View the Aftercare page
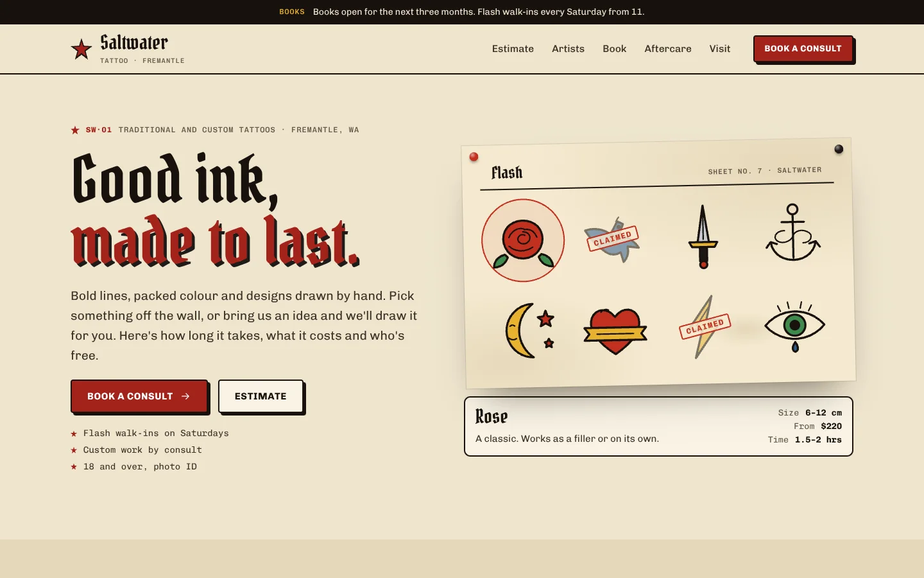The width and height of the screenshot is (924, 578). click(668, 49)
